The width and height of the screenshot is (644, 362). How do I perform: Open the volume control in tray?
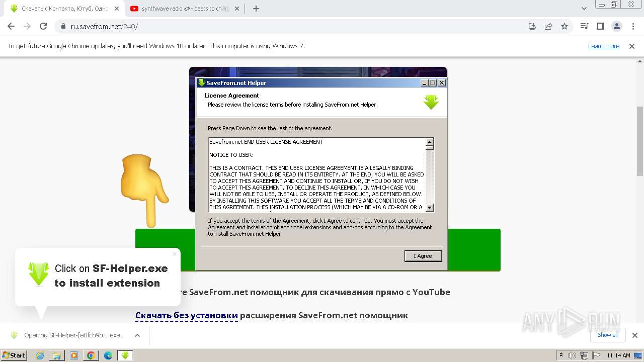573,355
